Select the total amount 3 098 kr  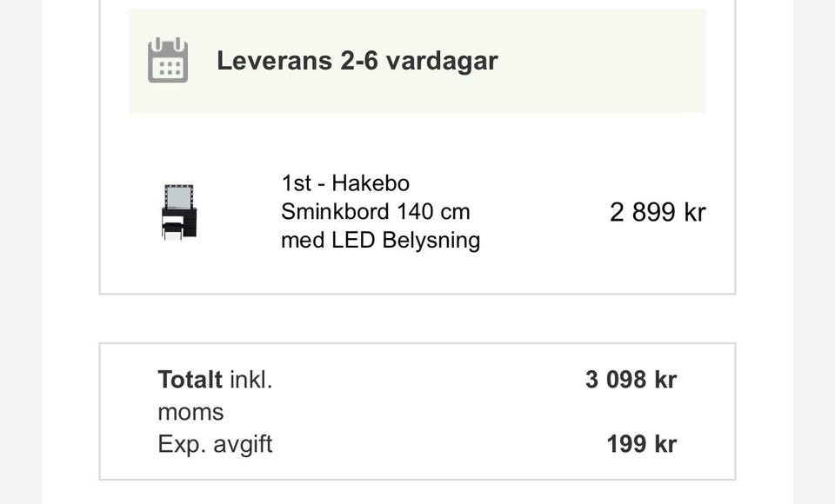point(631,380)
